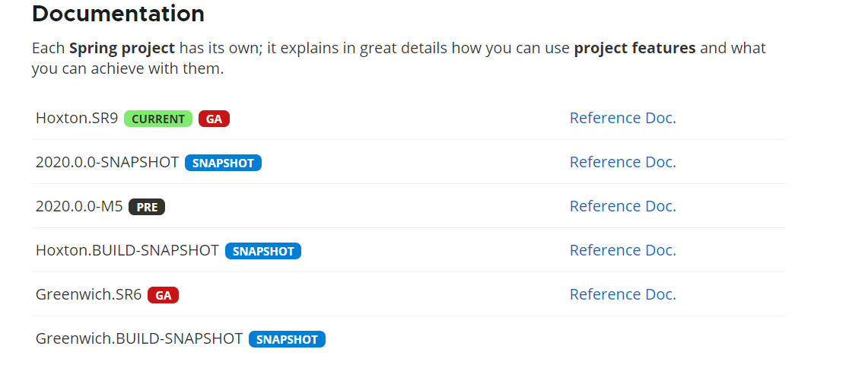The width and height of the screenshot is (868, 365).
Task: Click the SNAPSHOT badge beside Greenwich.BUILD-SNAPSHOT
Action: 287,340
